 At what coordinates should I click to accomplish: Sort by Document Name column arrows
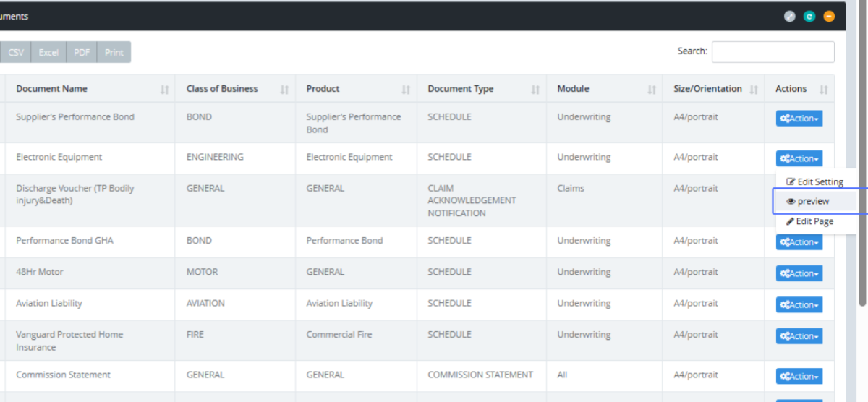pyautogui.click(x=165, y=90)
